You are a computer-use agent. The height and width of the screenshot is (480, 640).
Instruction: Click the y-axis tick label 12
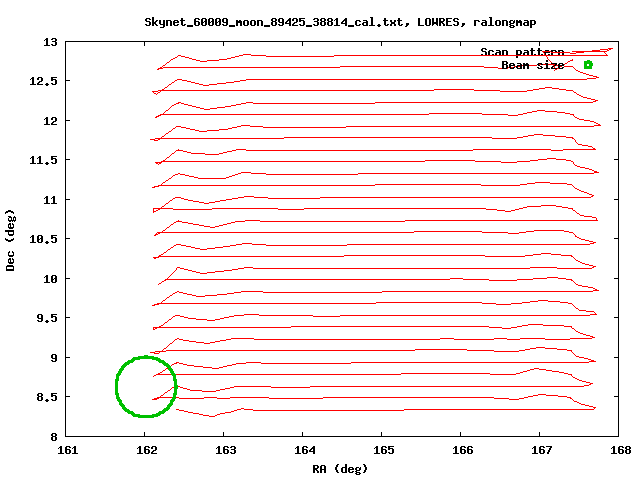coord(51,121)
